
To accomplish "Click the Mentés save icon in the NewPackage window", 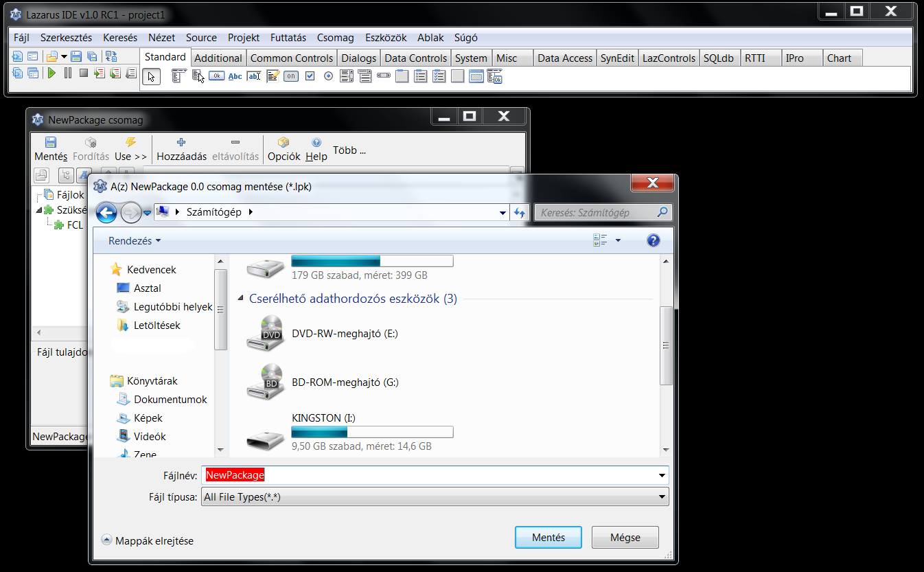I will pyautogui.click(x=51, y=142).
